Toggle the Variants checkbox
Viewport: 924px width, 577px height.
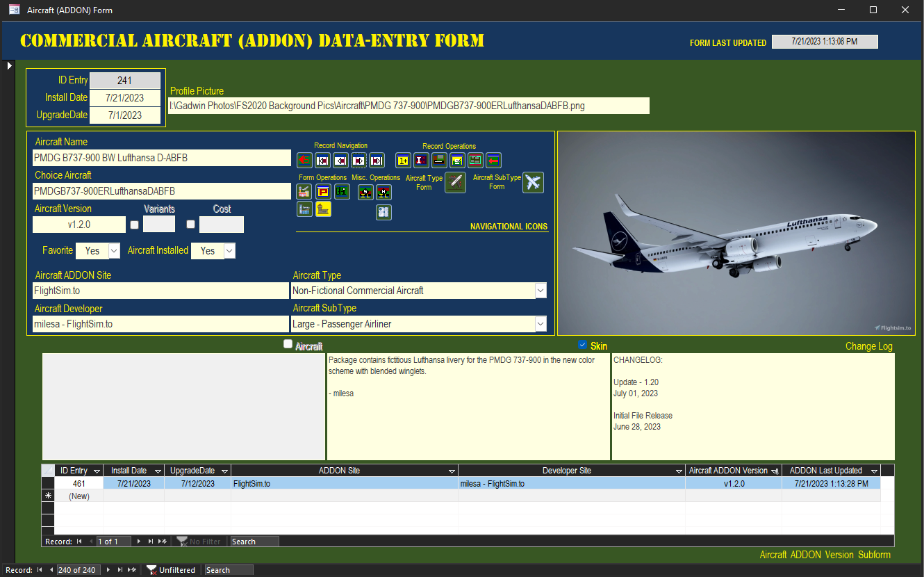pyautogui.click(x=134, y=225)
